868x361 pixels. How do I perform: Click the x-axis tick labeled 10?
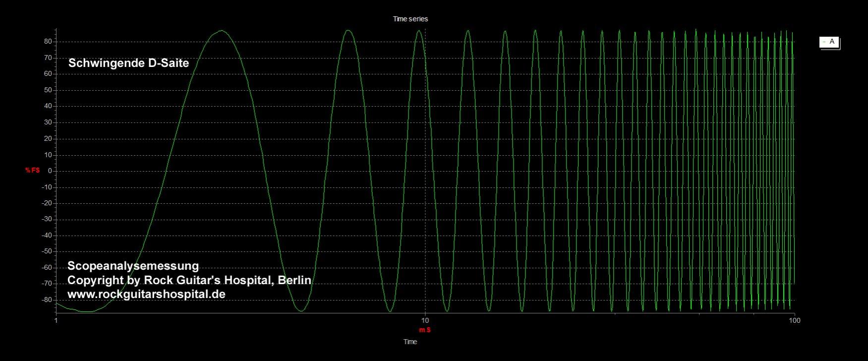(x=425, y=320)
